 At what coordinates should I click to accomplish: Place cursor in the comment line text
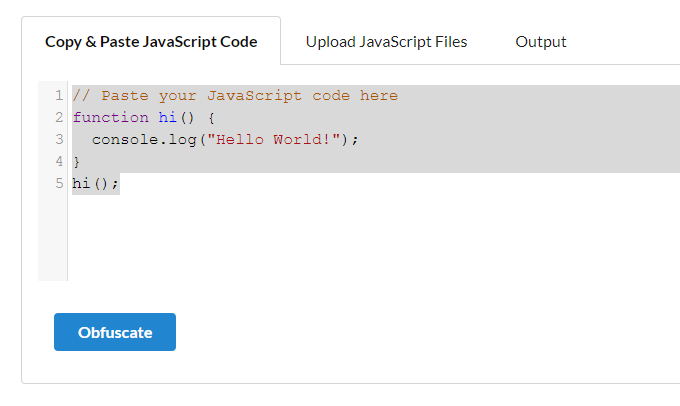click(235, 95)
